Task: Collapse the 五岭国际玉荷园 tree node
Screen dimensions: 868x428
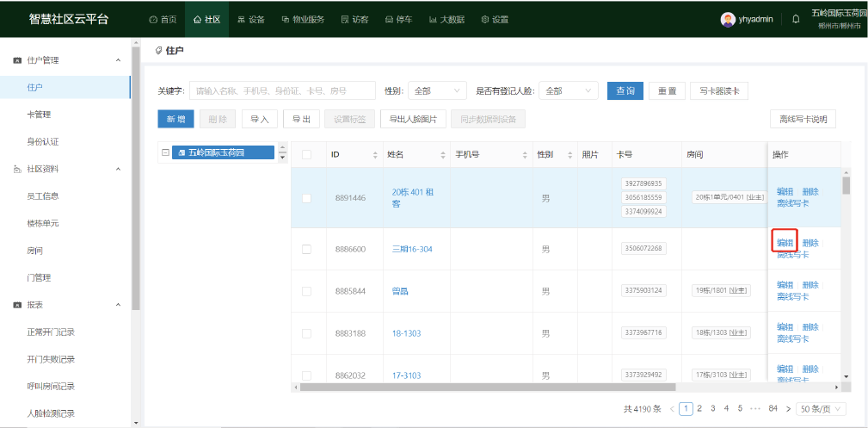Action: click(164, 152)
